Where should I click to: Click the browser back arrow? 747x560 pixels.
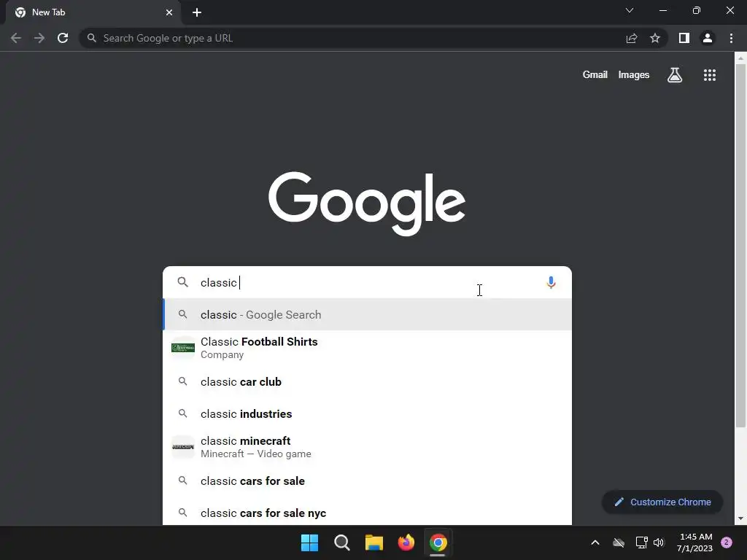coord(16,38)
